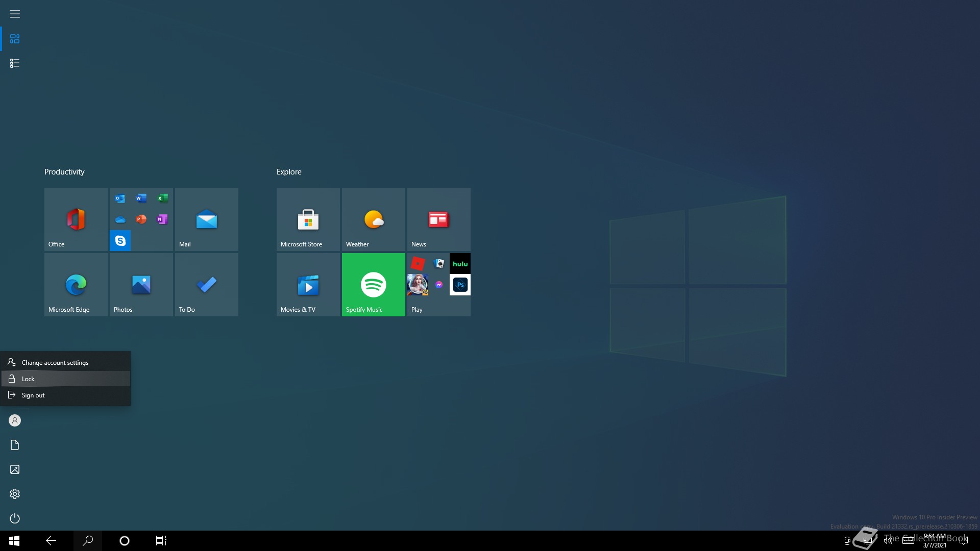Expand the hamburger menu at top left

[x=15, y=14]
